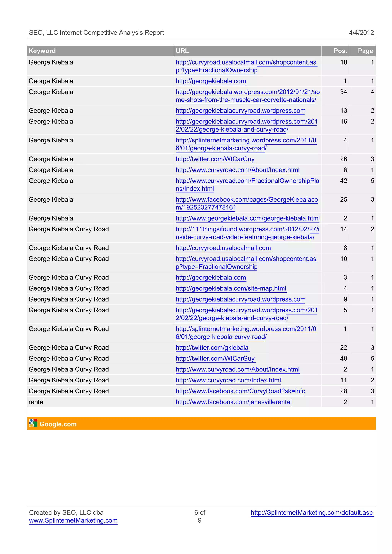Select position value 22
Image resolution: width=392 pixels, height=554 pixels.
tap(344, 348)
